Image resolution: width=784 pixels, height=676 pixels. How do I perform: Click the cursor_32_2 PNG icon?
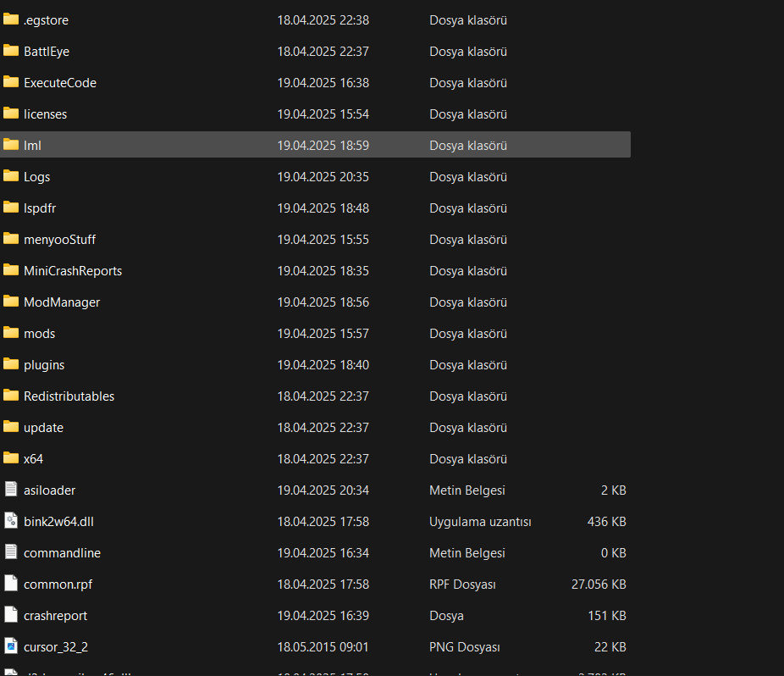(x=11, y=646)
